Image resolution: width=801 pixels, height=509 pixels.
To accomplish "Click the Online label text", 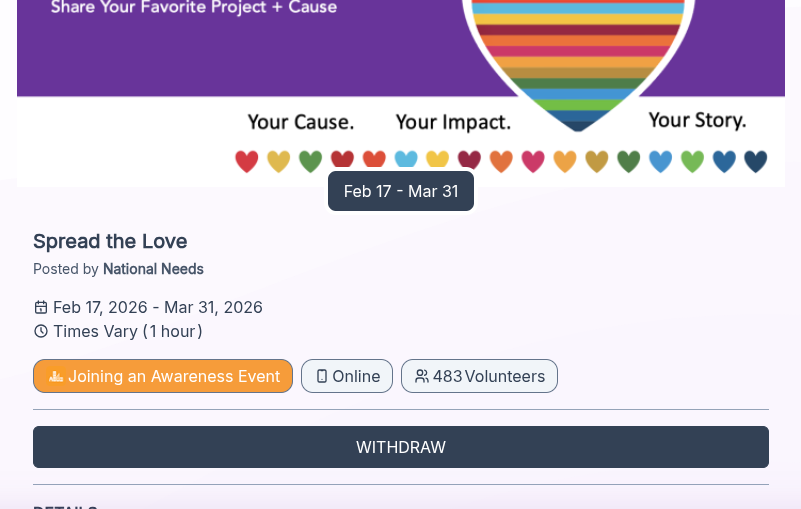I will pos(356,376).
